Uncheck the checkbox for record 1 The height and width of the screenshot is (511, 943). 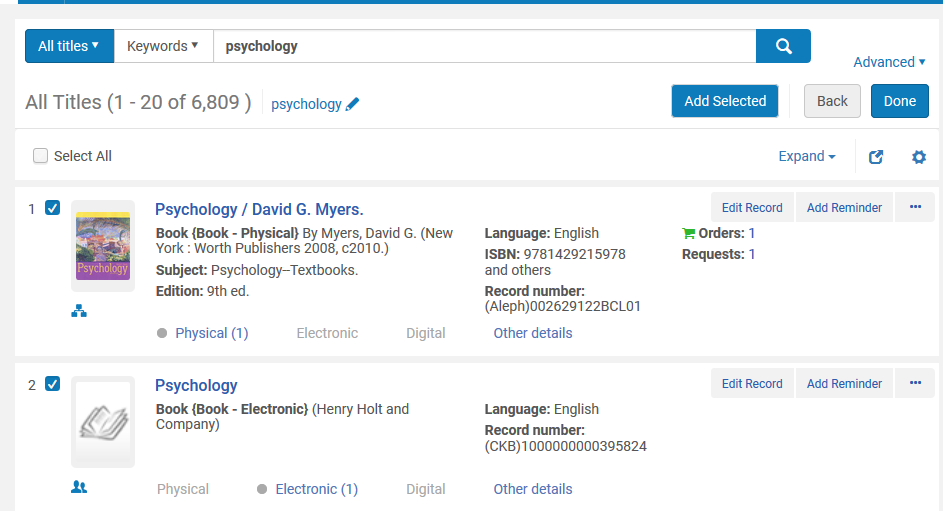click(x=53, y=208)
